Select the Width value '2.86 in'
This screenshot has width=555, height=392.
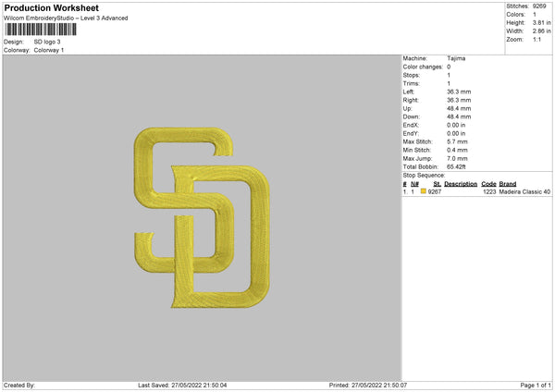[x=542, y=31]
